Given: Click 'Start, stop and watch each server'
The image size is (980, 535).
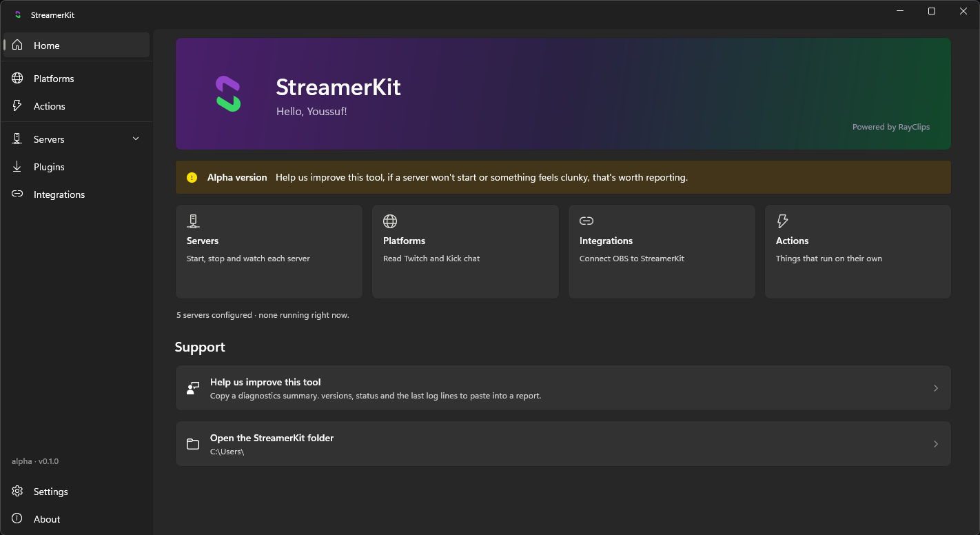Looking at the screenshot, I should pos(248,259).
